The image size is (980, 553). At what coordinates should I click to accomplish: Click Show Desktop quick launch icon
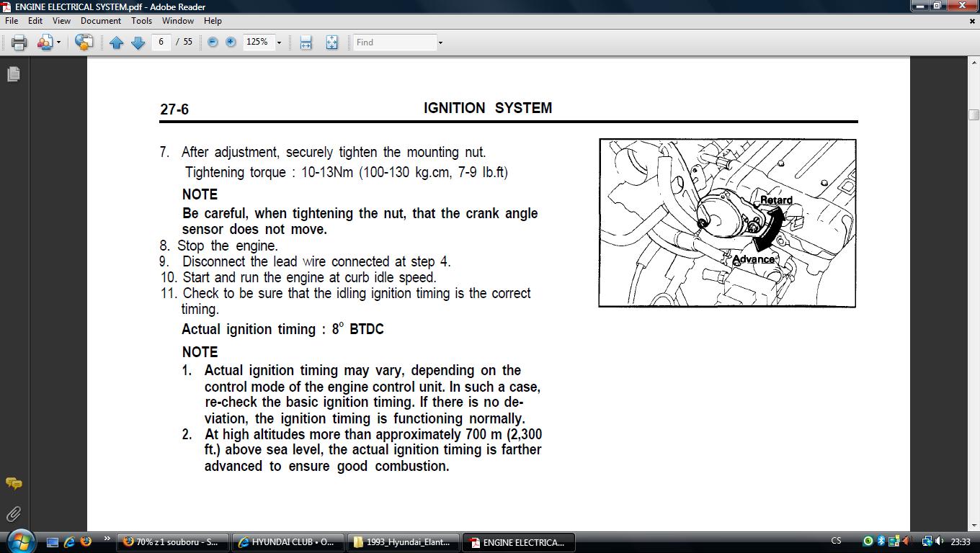click(x=53, y=542)
